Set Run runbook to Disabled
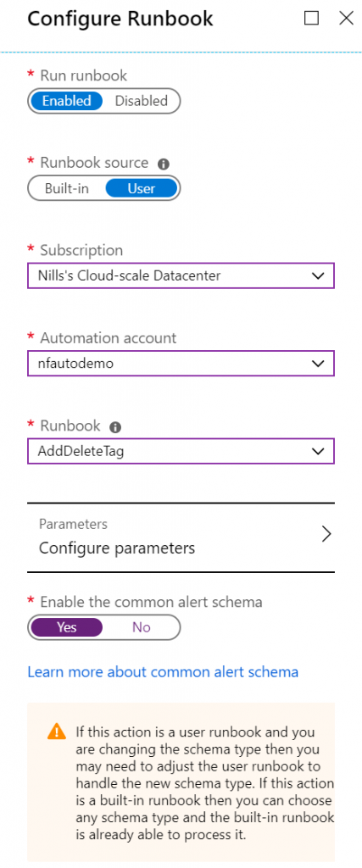362x868 pixels. click(x=141, y=101)
